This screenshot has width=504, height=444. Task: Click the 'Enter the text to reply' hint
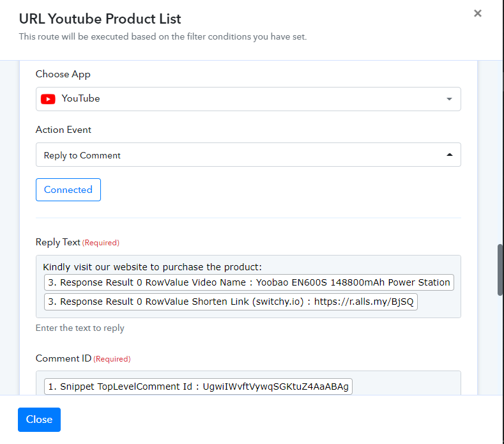coord(80,328)
